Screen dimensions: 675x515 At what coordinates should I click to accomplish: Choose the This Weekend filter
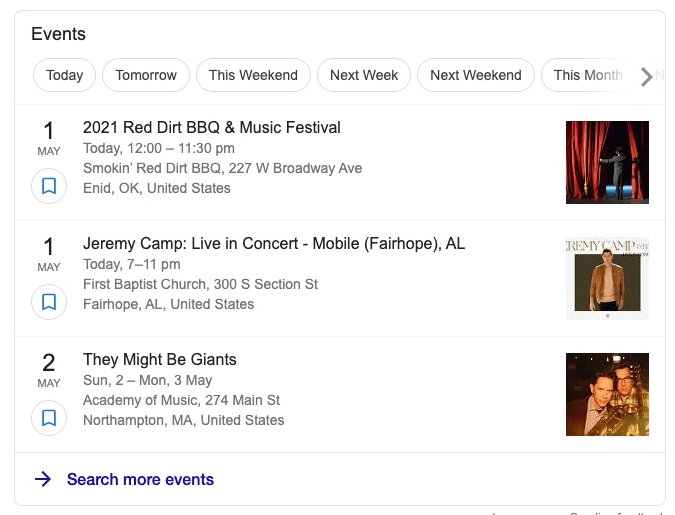click(x=253, y=75)
